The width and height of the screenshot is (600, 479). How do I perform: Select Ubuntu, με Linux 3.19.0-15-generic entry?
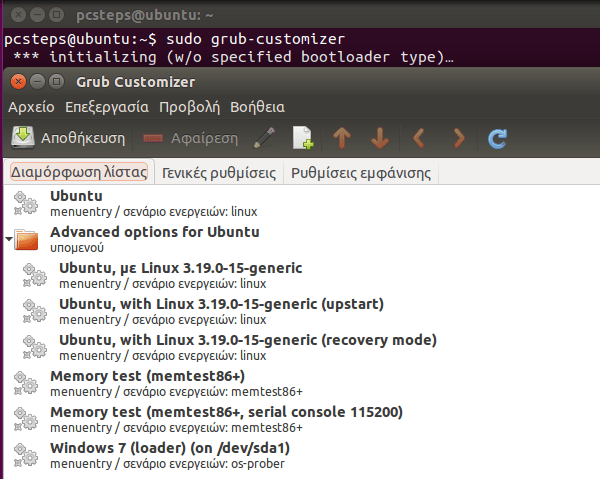coord(302,275)
